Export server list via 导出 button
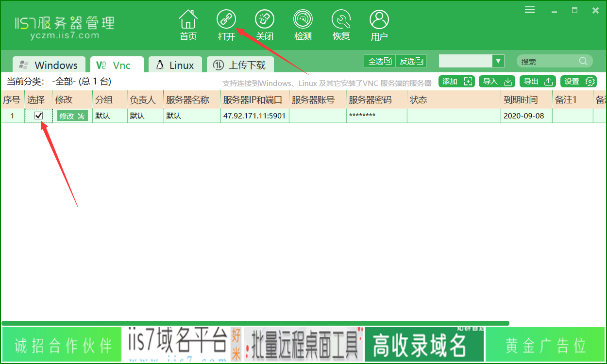 click(x=538, y=82)
